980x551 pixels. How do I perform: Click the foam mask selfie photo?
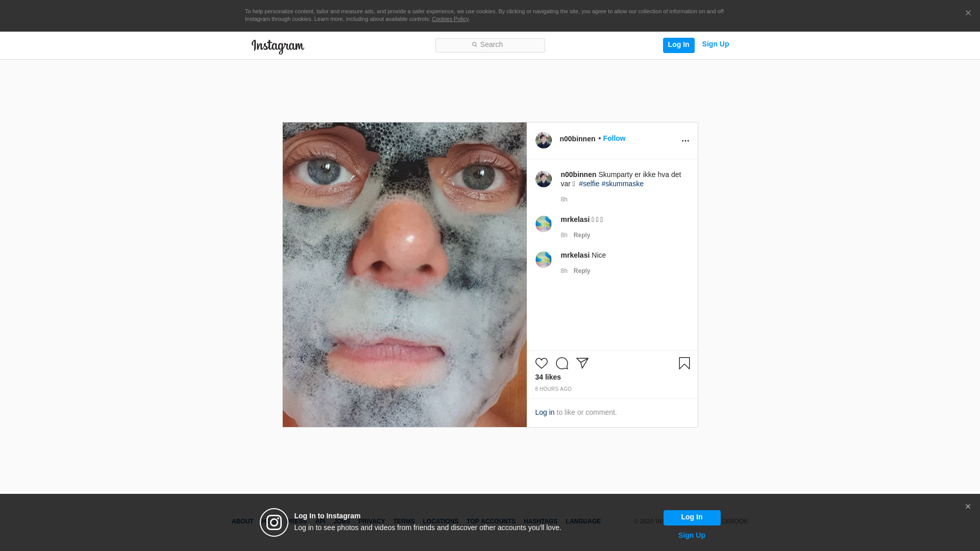tap(404, 274)
